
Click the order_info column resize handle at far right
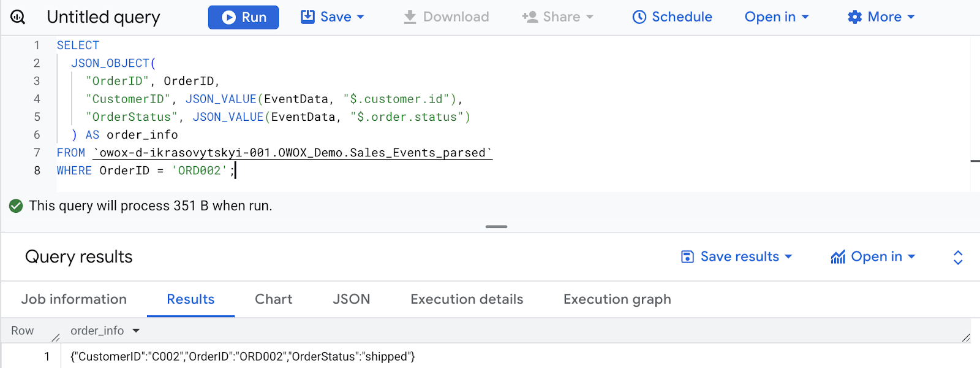(x=966, y=337)
